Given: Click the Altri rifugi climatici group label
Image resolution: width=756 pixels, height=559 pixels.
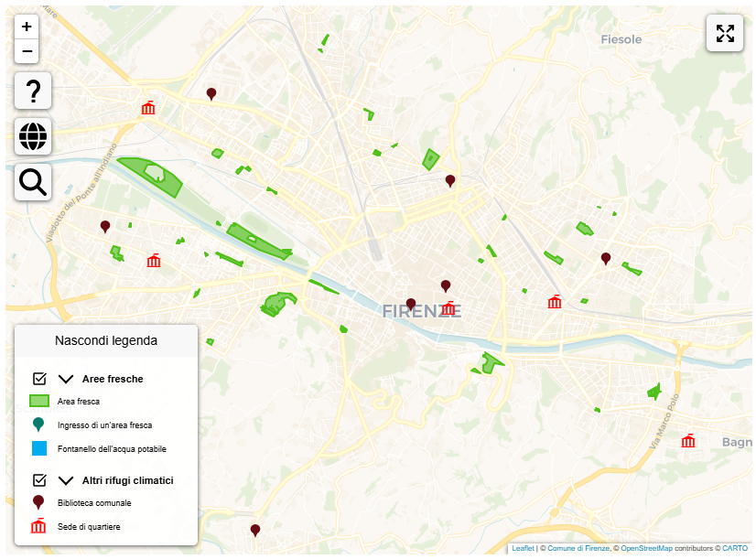Looking at the screenshot, I should pos(128,480).
